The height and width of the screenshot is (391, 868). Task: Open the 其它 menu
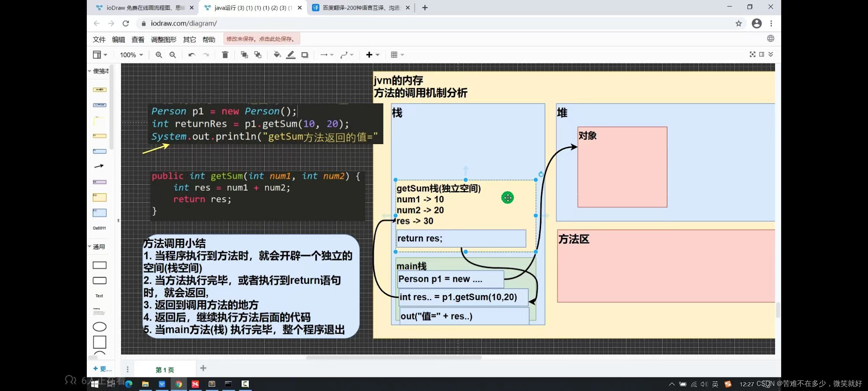pos(190,39)
